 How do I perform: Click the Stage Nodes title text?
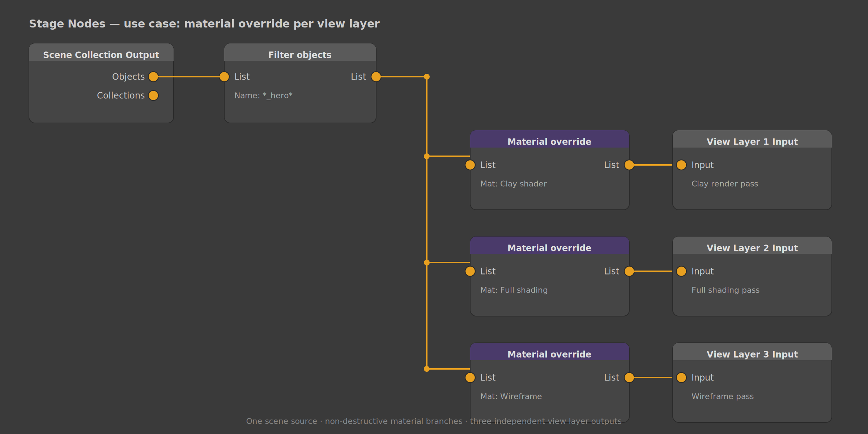[x=204, y=24]
